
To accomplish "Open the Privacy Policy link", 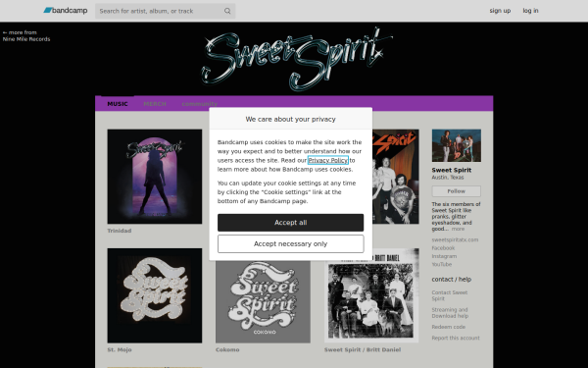I will [327, 160].
